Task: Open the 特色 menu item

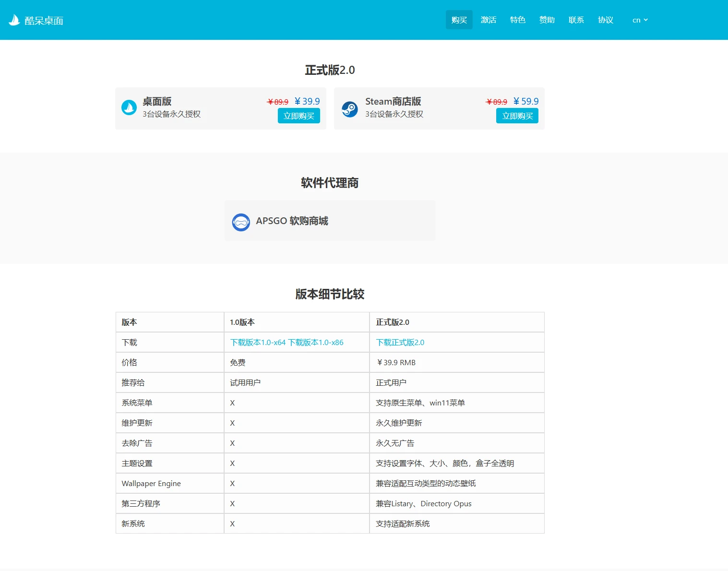Action: coord(518,20)
